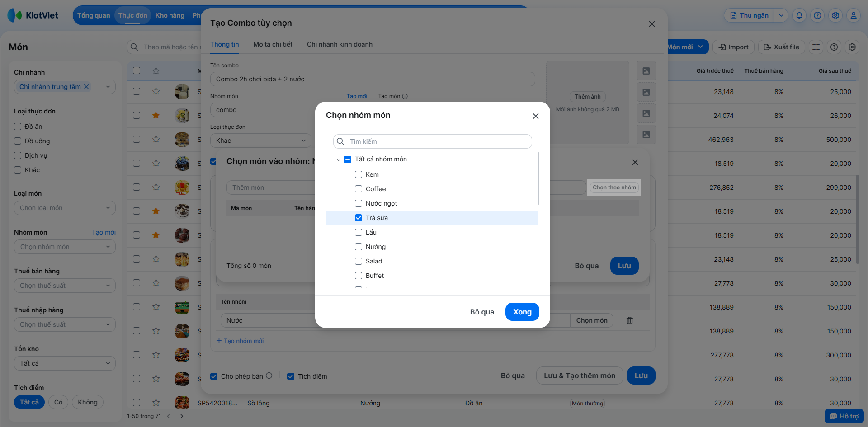Check the Kem group checkbox
This screenshot has width=868, height=427.
click(x=359, y=174)
